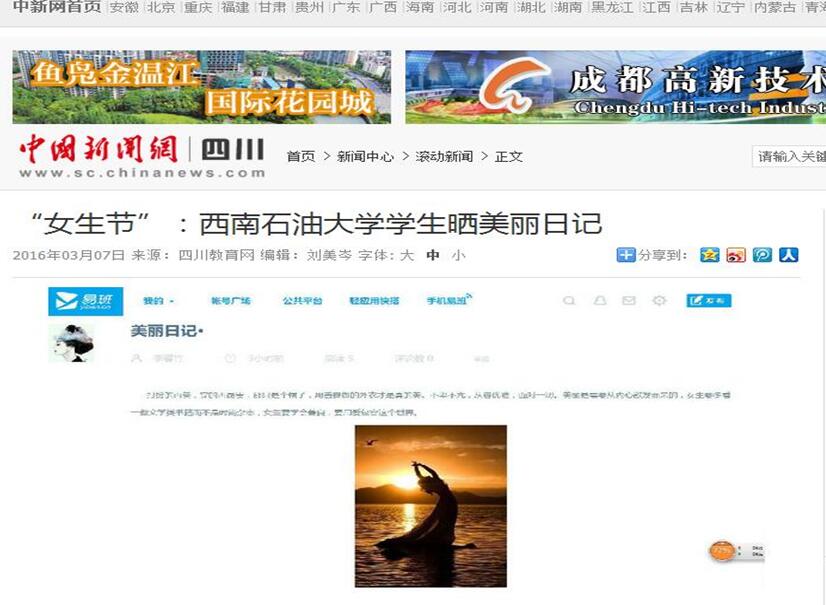Set font size to small (小)
Viewport: 826px width, 605px height.
[458, 256]
